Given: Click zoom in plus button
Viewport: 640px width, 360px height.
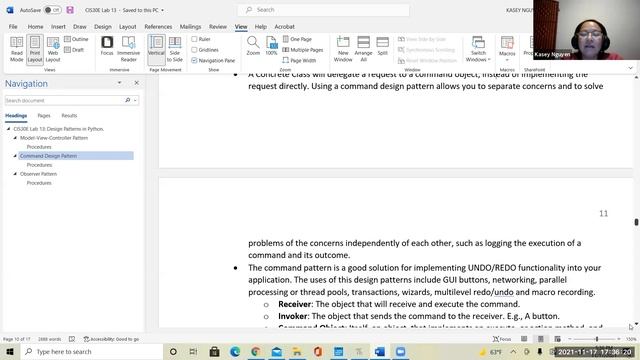Looking at the screenshot, I should coord(619,339).
